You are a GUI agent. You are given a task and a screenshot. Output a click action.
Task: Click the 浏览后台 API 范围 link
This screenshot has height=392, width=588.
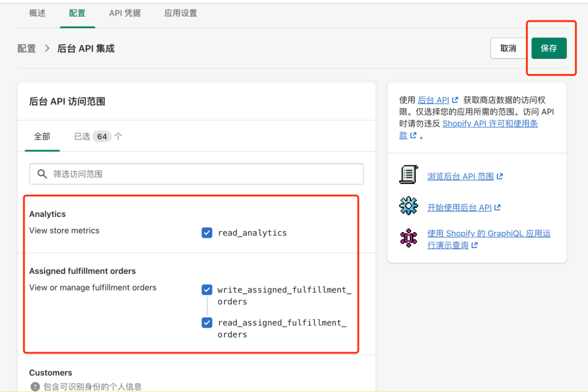pyautogui.click(x=459, y=176)
